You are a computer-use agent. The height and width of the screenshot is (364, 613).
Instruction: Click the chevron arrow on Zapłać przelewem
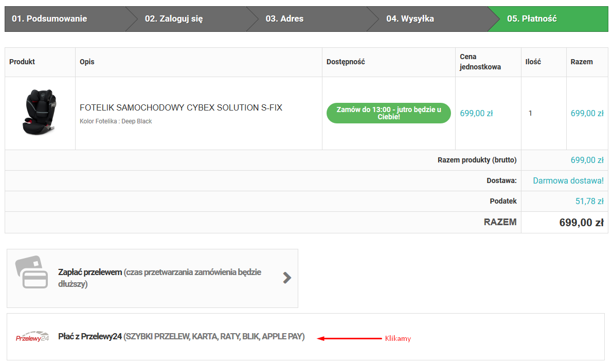pyautogui.click(x=287, y=278)
